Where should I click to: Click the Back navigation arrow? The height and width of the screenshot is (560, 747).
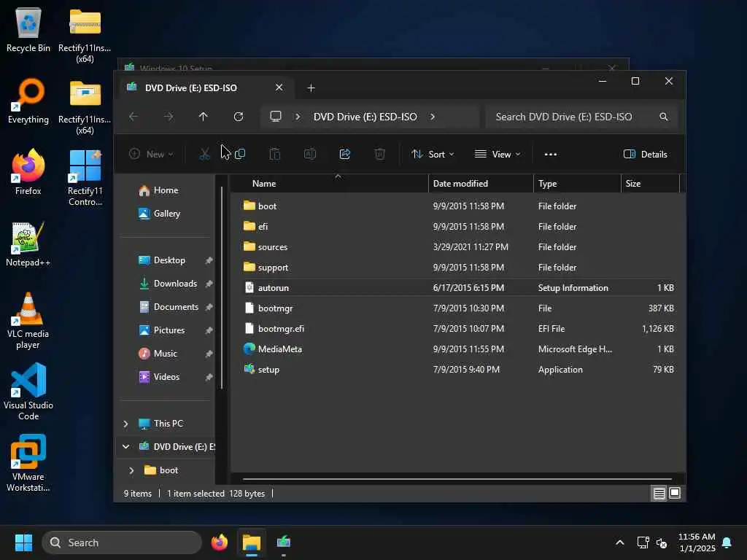[133, 117]
